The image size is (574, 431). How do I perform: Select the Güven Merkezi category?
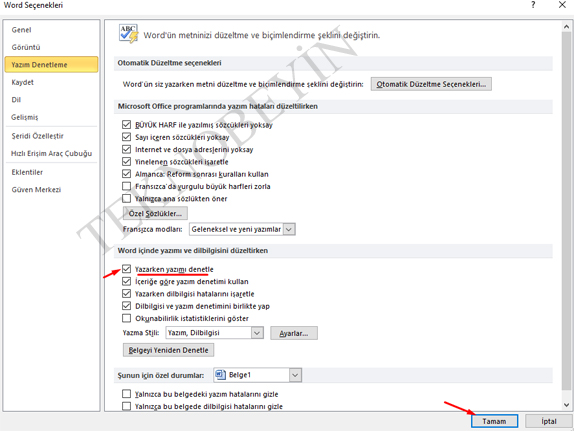coord(51,190)
